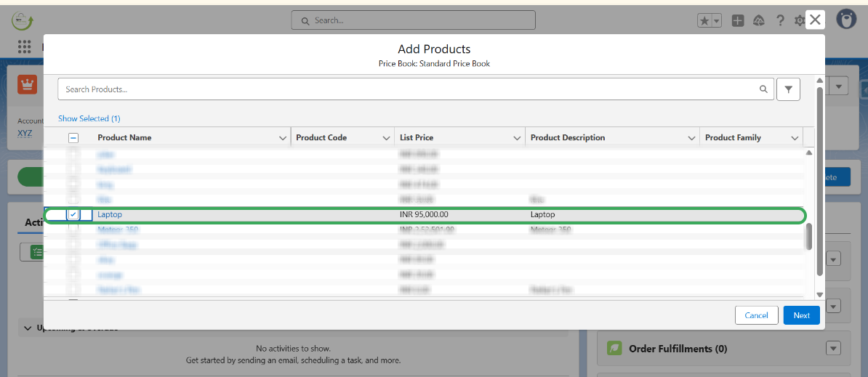This screenshot has width=868, height=377.
Task: Open the Order Fulfillments actions dropdown
Action: tap(833, 349)
